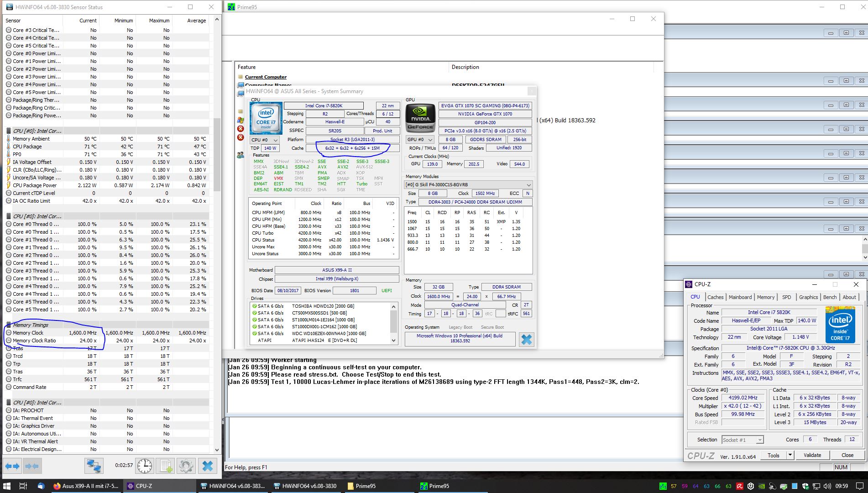Expand the sensor layout arrows button

12,466
